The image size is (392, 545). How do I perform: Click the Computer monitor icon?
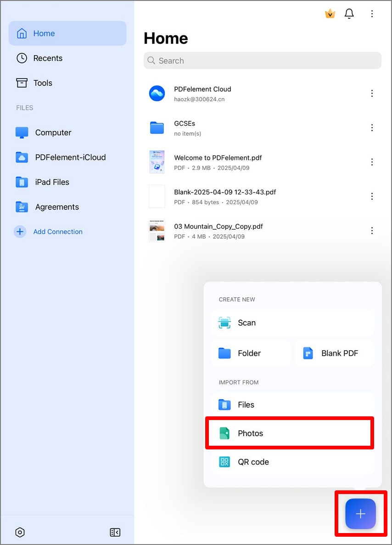click(22, 132)
